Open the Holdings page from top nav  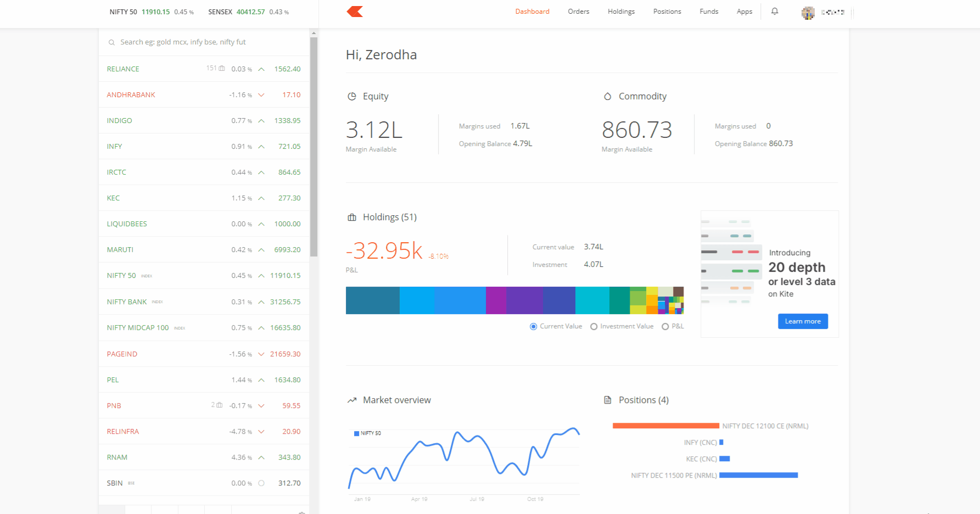[x=621, y=12]
